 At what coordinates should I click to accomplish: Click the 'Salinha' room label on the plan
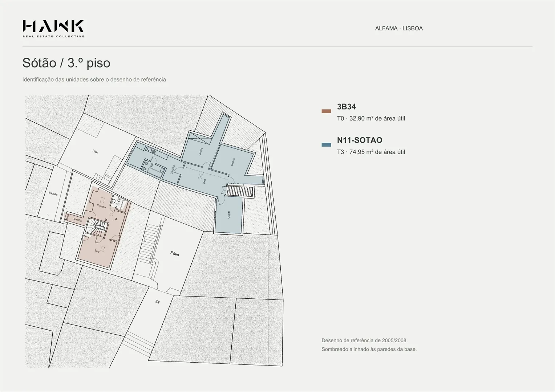pyautogui.click(x=77, y=220)
